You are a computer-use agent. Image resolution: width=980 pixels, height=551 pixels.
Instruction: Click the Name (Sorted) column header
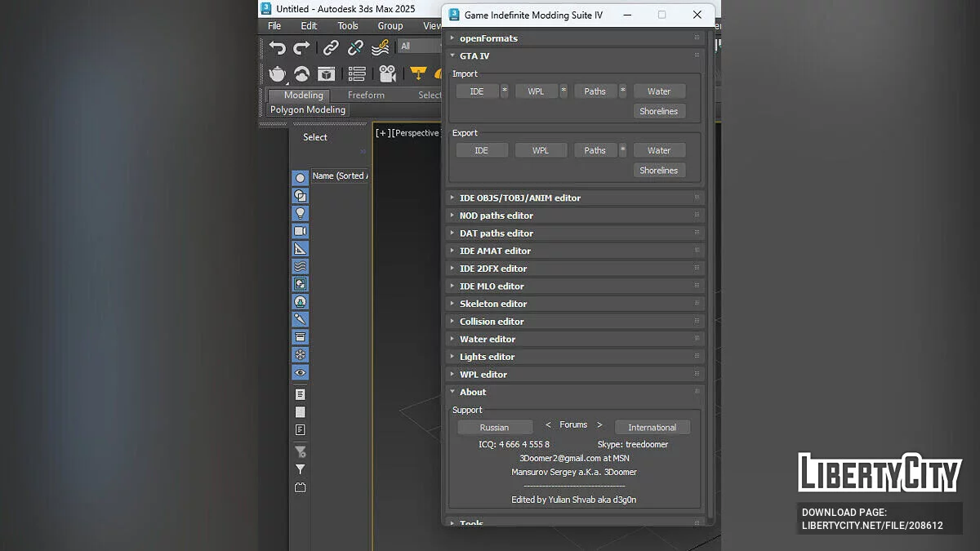pos(340,176)
